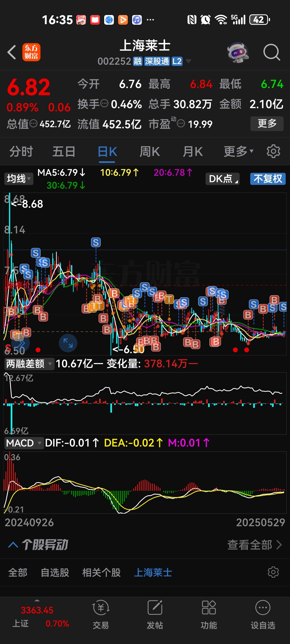Tap the 30:6.79 MA legend

(x=66, y=185)
